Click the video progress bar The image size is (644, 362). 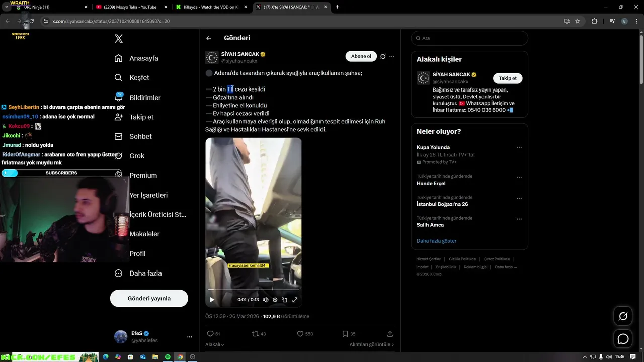tap(254, 290)
